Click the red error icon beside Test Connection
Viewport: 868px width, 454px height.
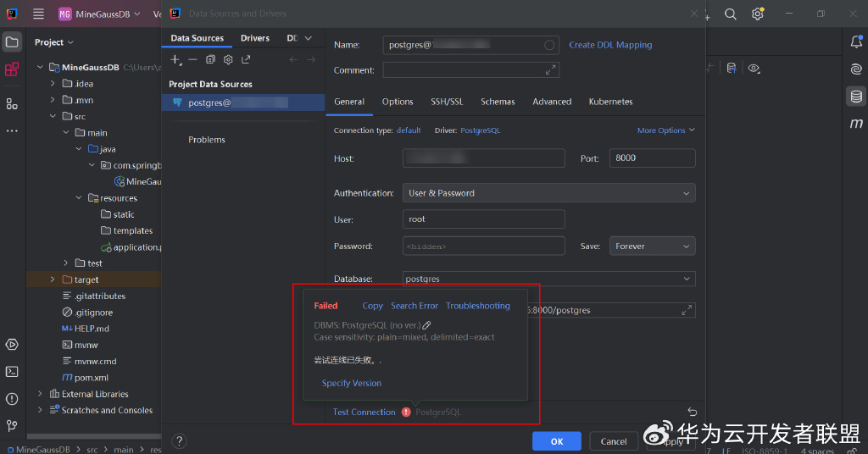click(406, 412)
